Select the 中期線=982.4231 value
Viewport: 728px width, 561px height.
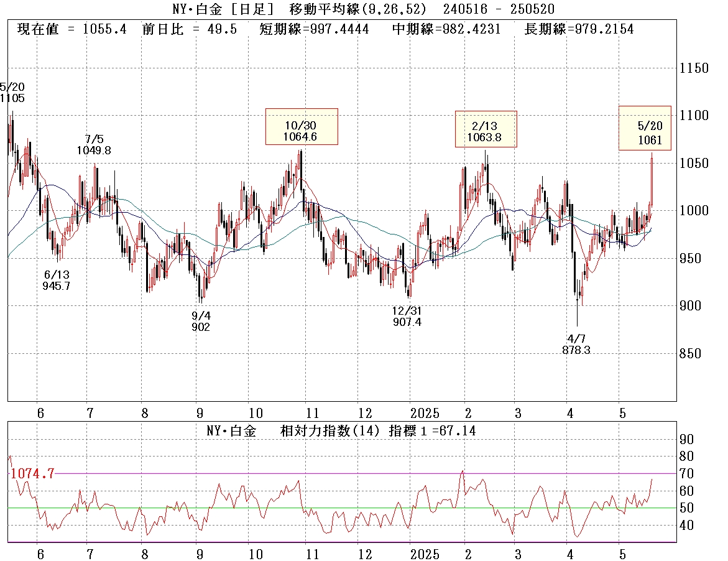point(446,29)
